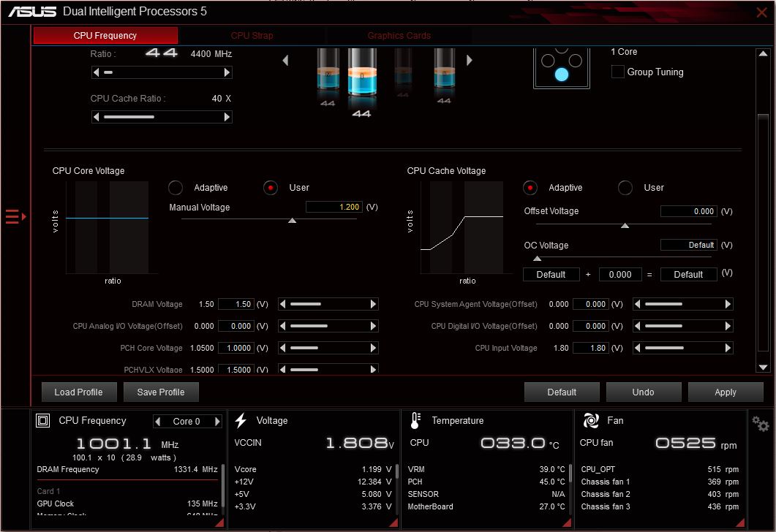Open the side menu hamburger icon
This screenshot has width=776, height=532.
(x=15, y=216)
